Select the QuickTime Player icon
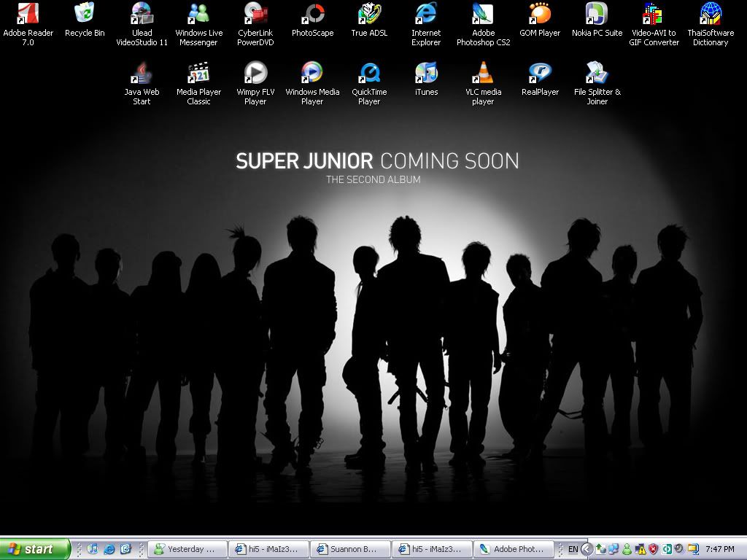 tap(369, 83)
